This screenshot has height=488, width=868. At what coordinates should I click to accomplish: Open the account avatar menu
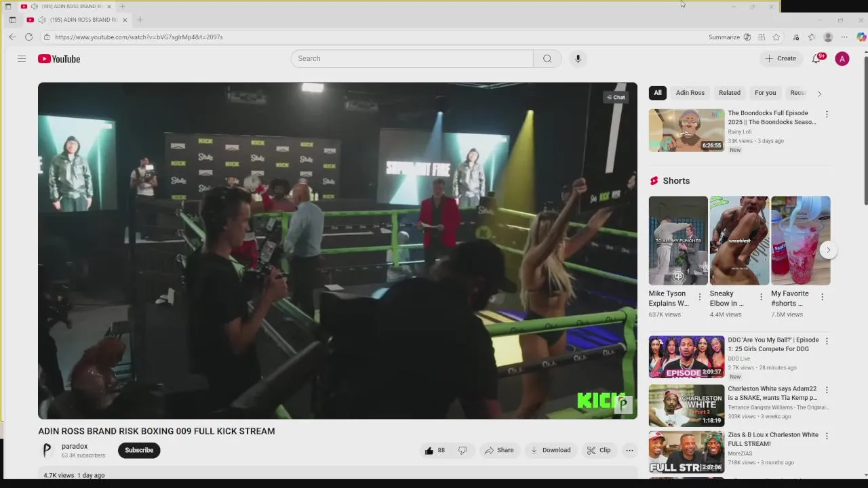pos(842,59)
